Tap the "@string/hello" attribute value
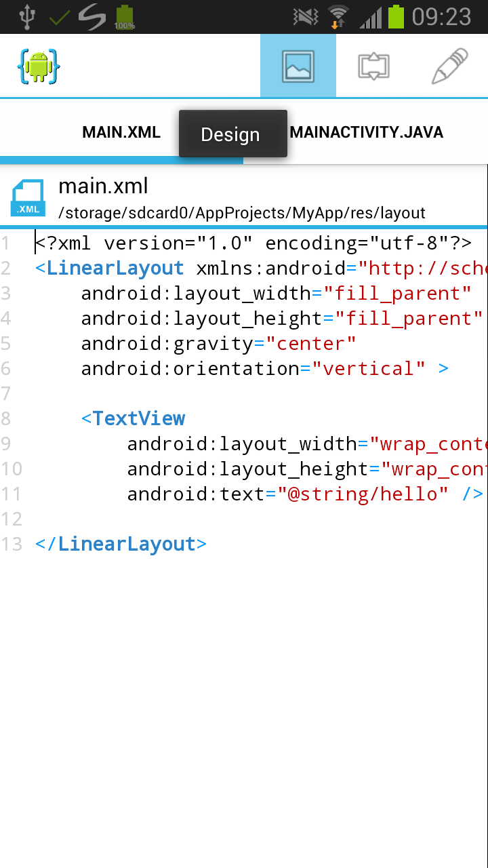The width and height of the screenshot is (488, 868). click(363, 494)
